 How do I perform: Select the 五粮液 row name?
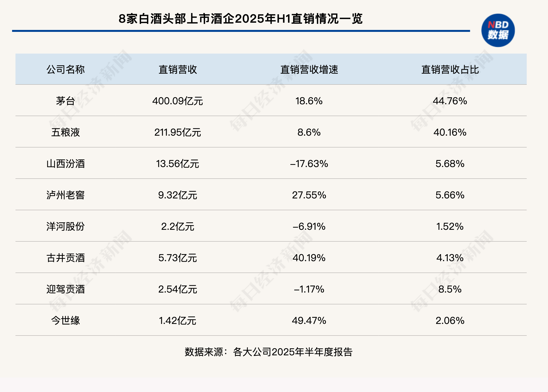click(65, 132)
